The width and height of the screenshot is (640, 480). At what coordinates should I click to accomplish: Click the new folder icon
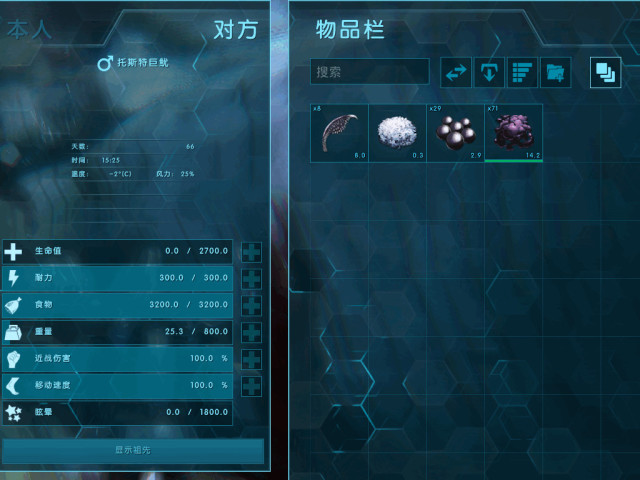[556, 73]
